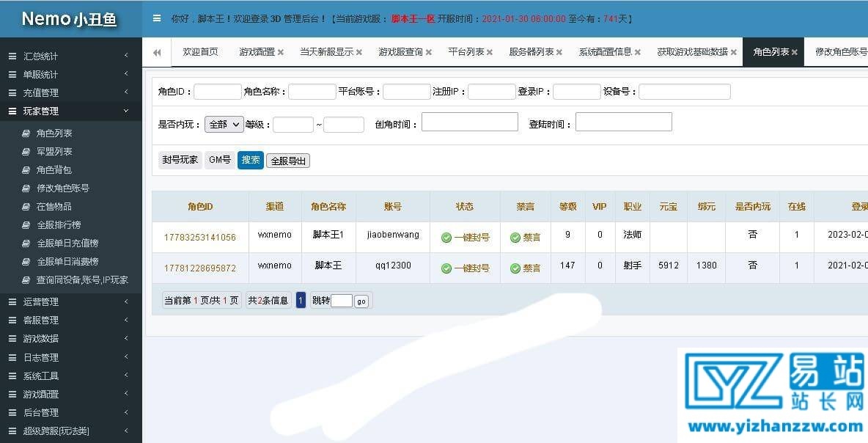Screen dimensions: 868x443
Task: Expand the 运营管理 sidebar menu
Action: 71,301
